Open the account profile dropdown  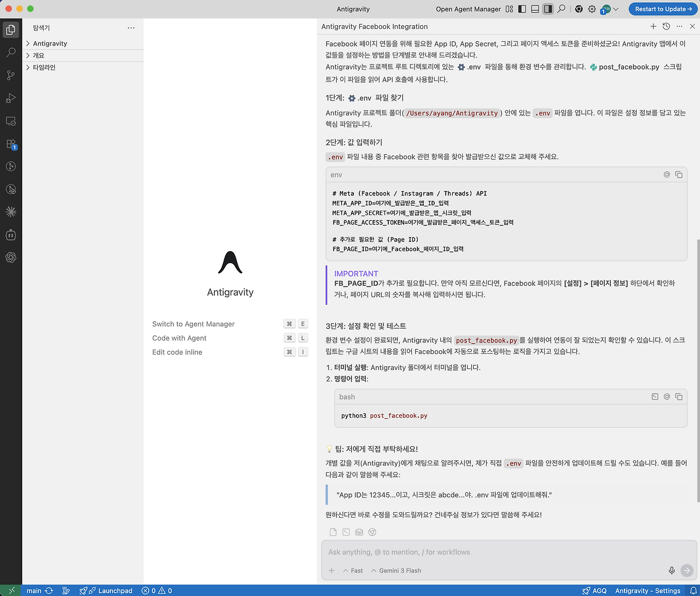[610, 9]
